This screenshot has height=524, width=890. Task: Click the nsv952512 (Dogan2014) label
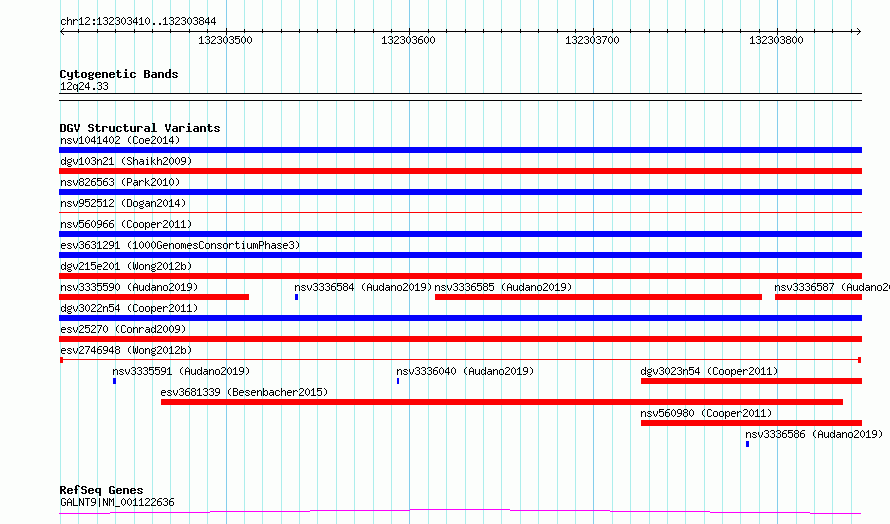(x=123, y=203)
